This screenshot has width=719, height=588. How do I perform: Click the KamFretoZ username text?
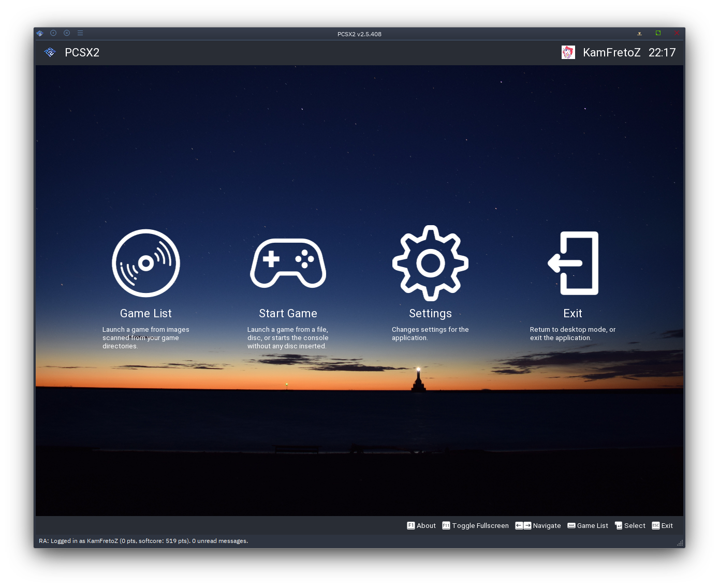click(x=611, y=52)
